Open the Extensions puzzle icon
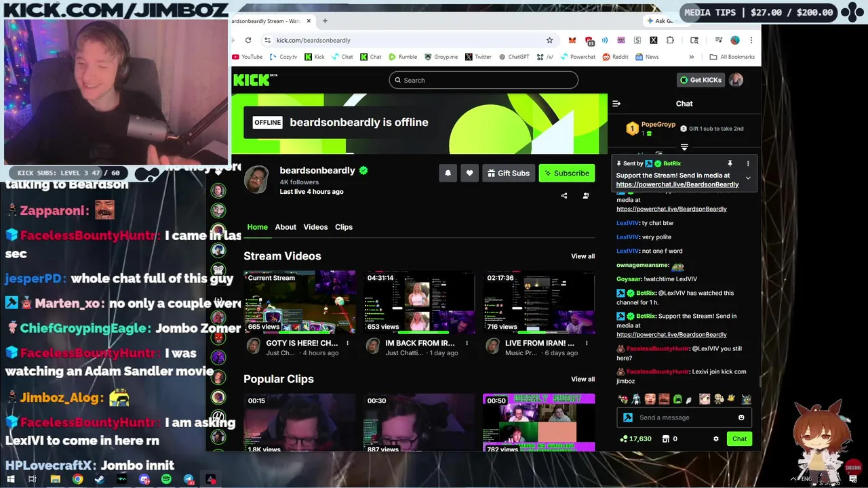The width and height of the screenshot is (868, 488). pyautogui.click(x=670, y=40)
